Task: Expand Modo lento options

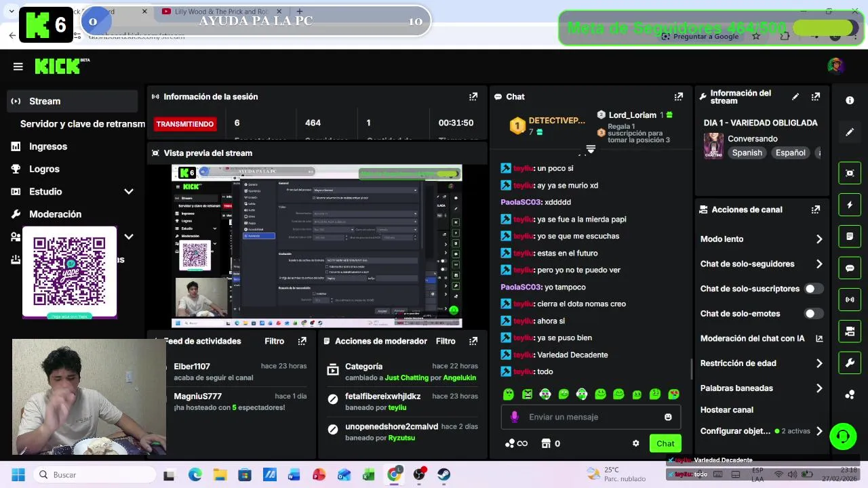Action: coord(819,239)
